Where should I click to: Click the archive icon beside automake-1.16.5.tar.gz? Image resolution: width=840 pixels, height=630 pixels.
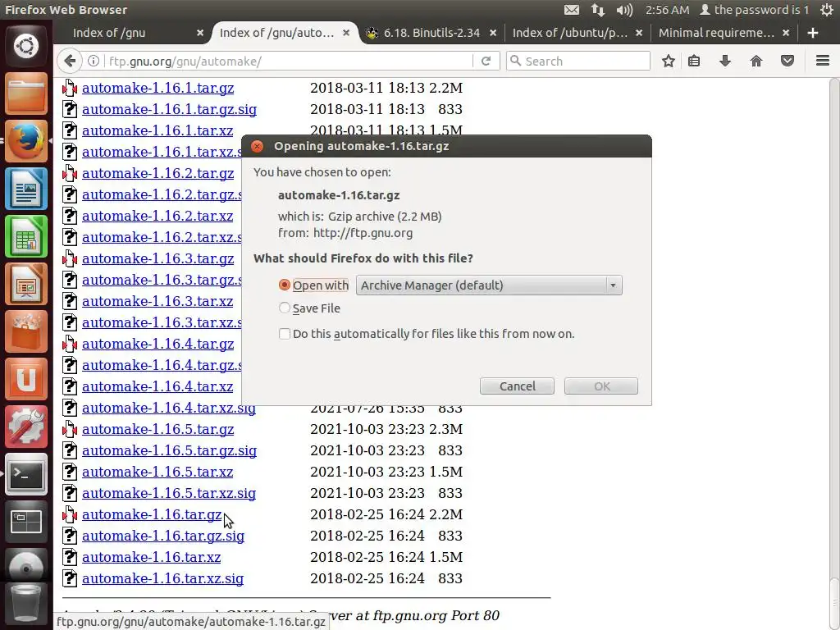pyautogui.click(x=70, y=429)
